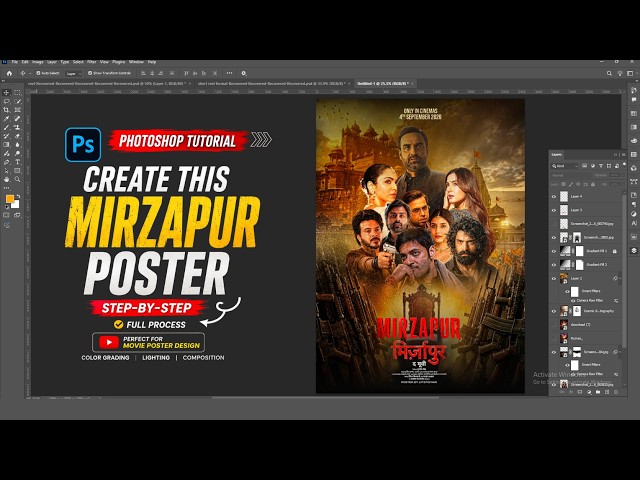Viewport: 640px width, 480px height.
Task: Open the Window menu
Action: pyautogui.click(x=136, y=62)
